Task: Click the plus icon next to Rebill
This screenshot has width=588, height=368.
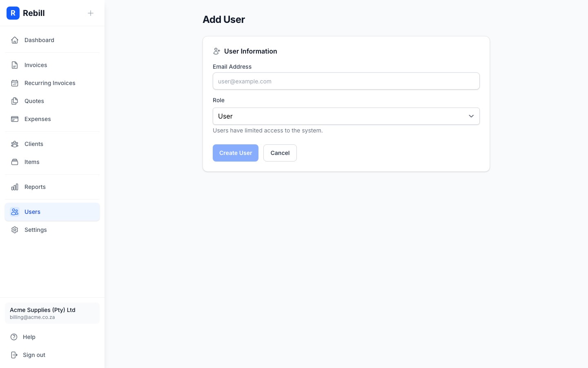Action: [x=91, y=13]
